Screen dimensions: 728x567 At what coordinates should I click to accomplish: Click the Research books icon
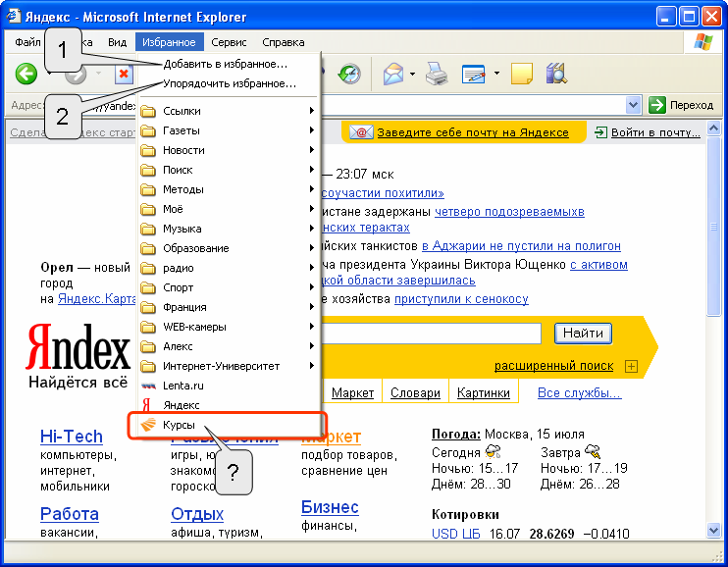tap(556, 74)
